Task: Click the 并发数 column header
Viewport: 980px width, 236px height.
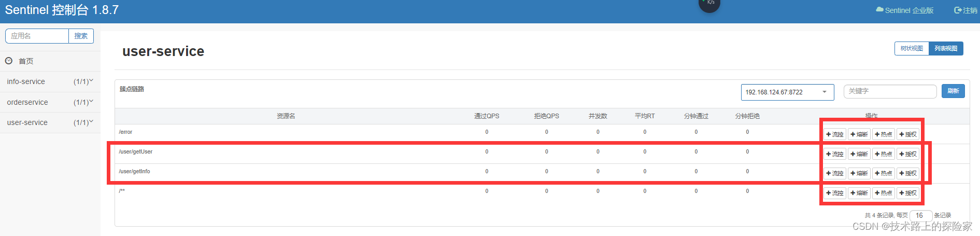Action: tap(598, 116)
